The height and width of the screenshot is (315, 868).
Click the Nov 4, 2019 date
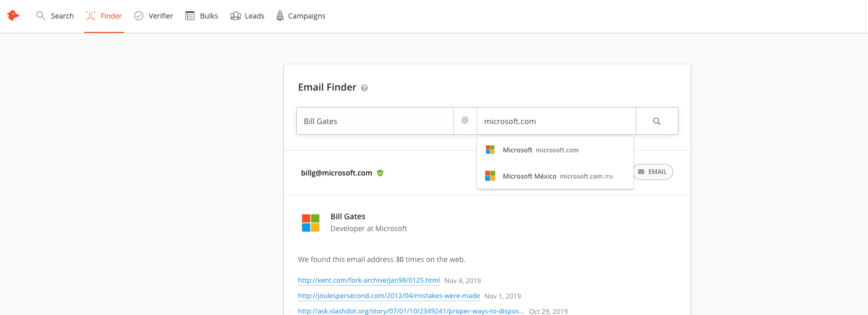point(463,281)
